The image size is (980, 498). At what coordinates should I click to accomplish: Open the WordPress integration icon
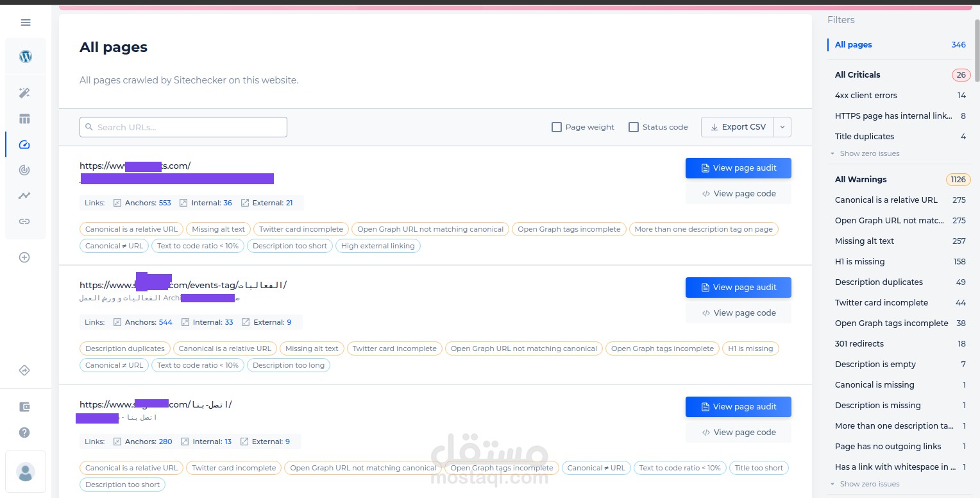tap(25, 56)
